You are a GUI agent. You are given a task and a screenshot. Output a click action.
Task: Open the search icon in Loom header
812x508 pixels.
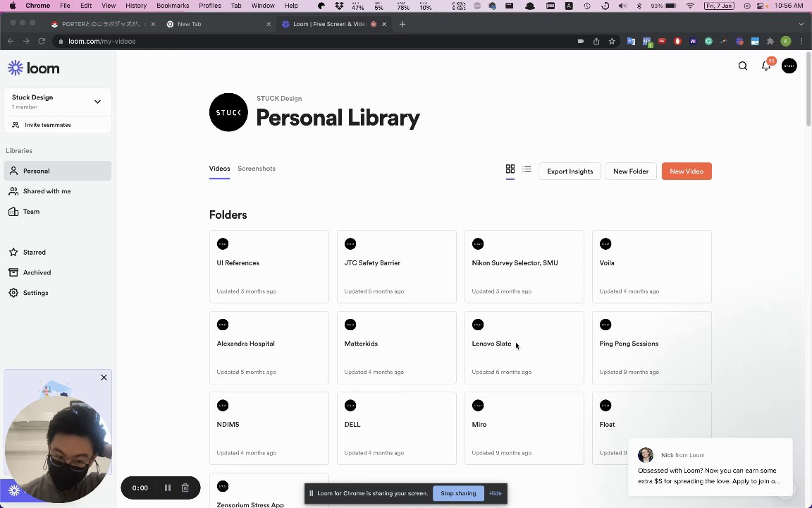click(743, 66)
